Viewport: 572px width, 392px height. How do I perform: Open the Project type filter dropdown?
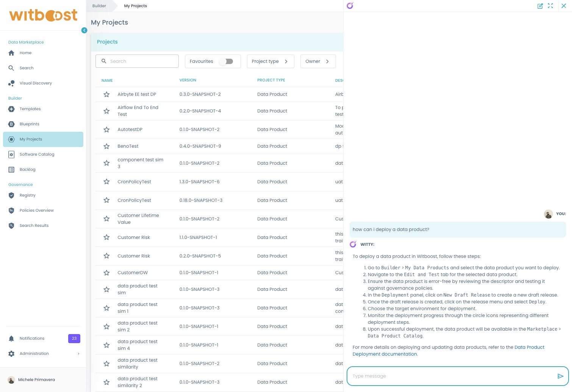pyautogui.click(x=270, y=61)
